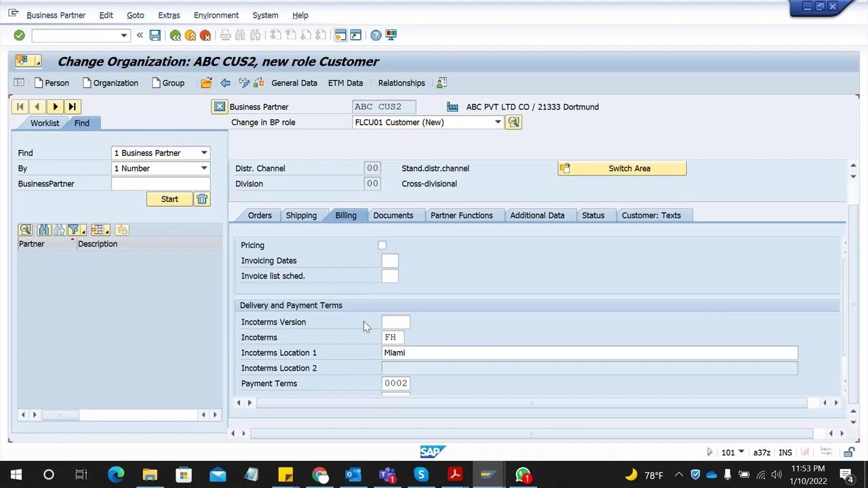The height and width of the screenshot is (488, 868).
Task: Go to next record navigation arrow
Action: [55, 106]
